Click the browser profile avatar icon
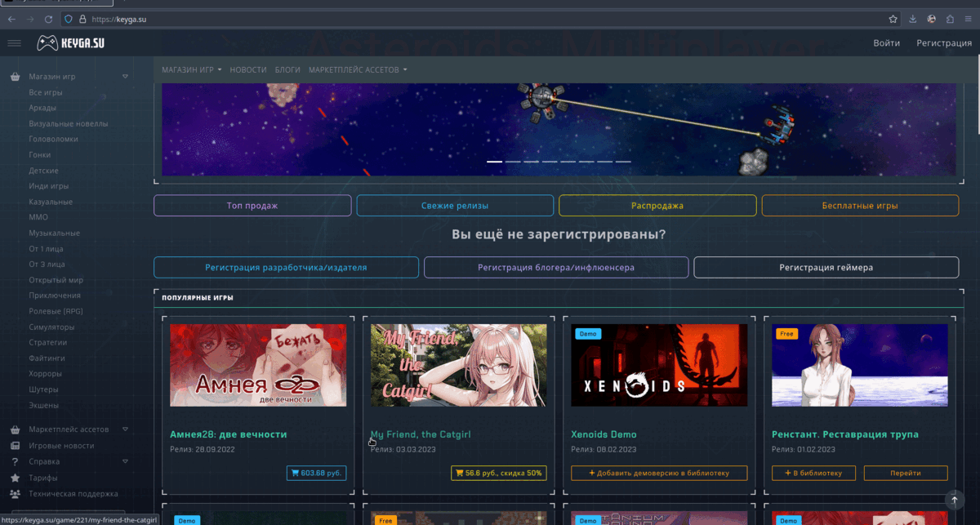 click(932, 19)
